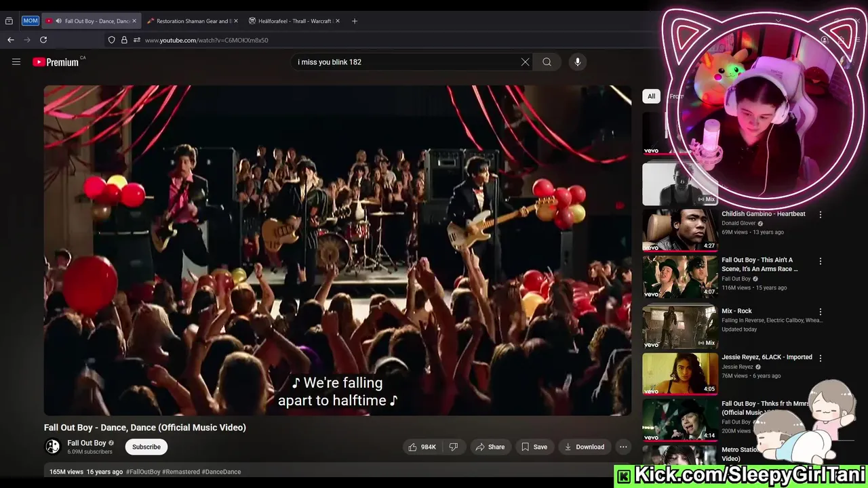The width and height of the screenshot is (868, 488).
Task: Click the #DanceDance hashtag
Action: [x=221, y=472]
